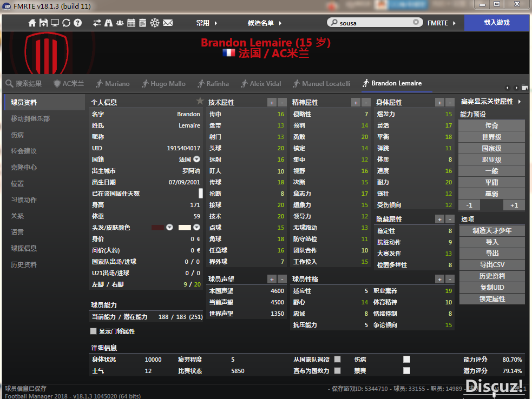Open the people group icon in toolbar
This screenshot has height=399, width=532.
click(120, 23)
